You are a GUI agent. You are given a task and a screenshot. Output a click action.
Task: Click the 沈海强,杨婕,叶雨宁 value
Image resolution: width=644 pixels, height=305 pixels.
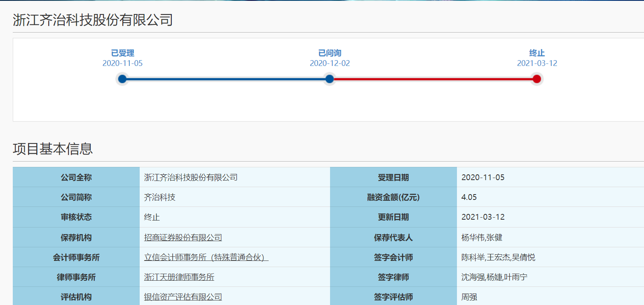pyautogui.click(x=494, y=277)
